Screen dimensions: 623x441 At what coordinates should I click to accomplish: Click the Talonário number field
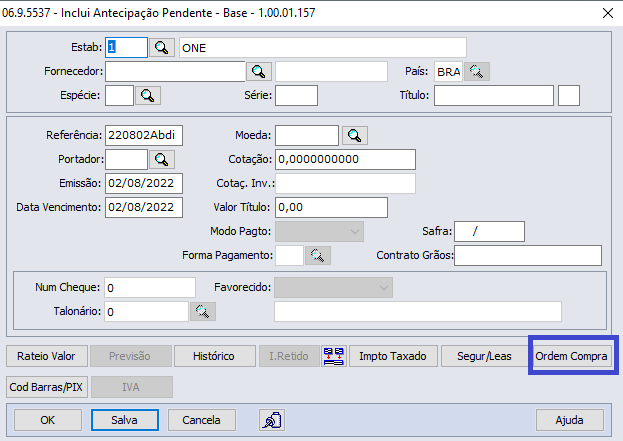click(x=146, y=311)
